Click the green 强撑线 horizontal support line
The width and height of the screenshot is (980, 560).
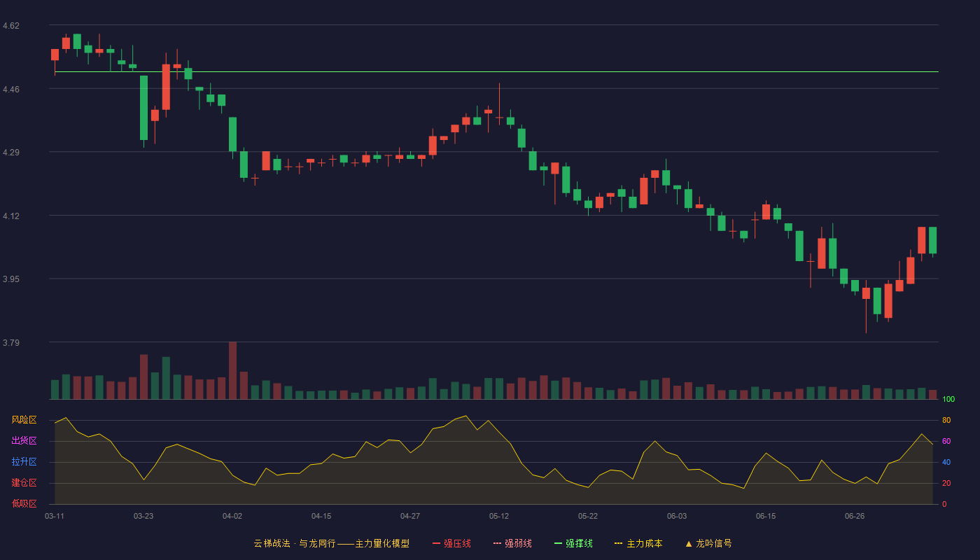496,71
